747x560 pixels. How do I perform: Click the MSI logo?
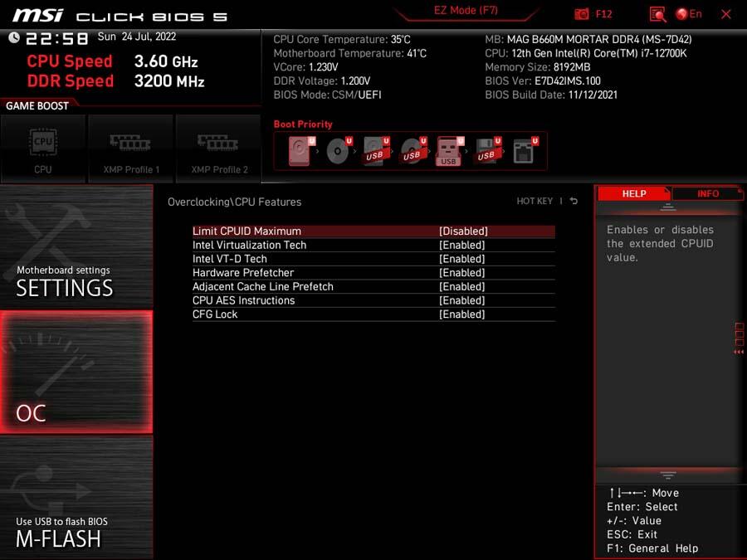pyautogui.click(x=37, y=15)
